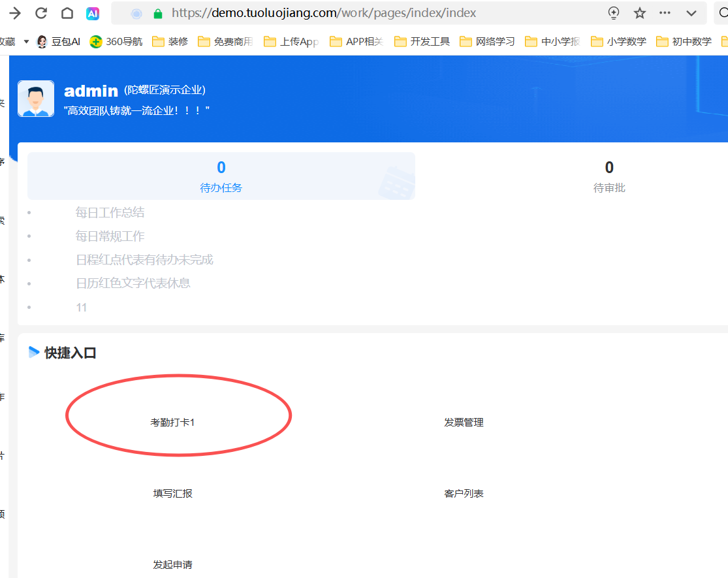Click the URL address field

pos(379,13)
